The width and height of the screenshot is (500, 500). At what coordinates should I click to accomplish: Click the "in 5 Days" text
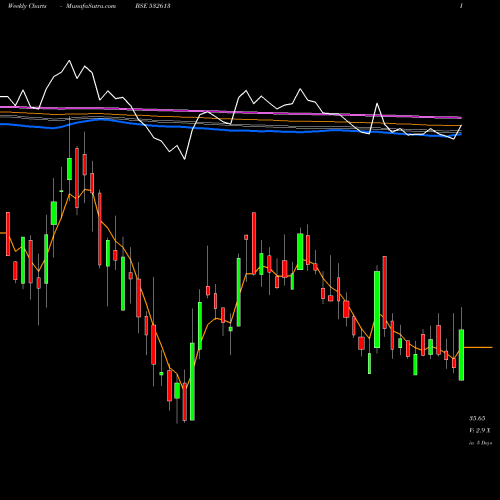(480, 443)
